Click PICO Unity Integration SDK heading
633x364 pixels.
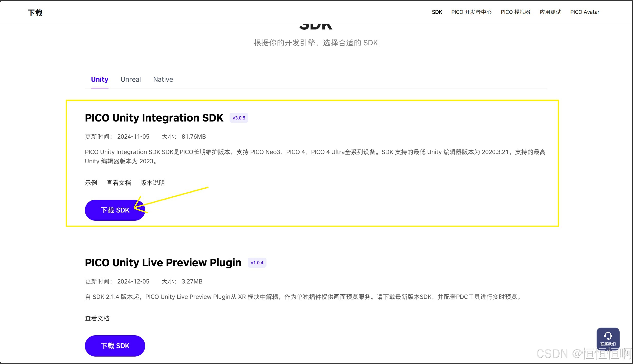coord(154,118)
